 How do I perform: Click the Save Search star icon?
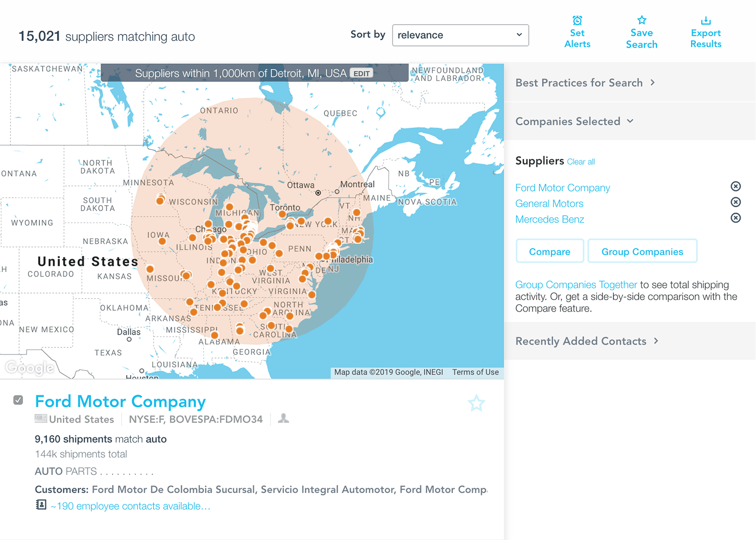[642, 20]
